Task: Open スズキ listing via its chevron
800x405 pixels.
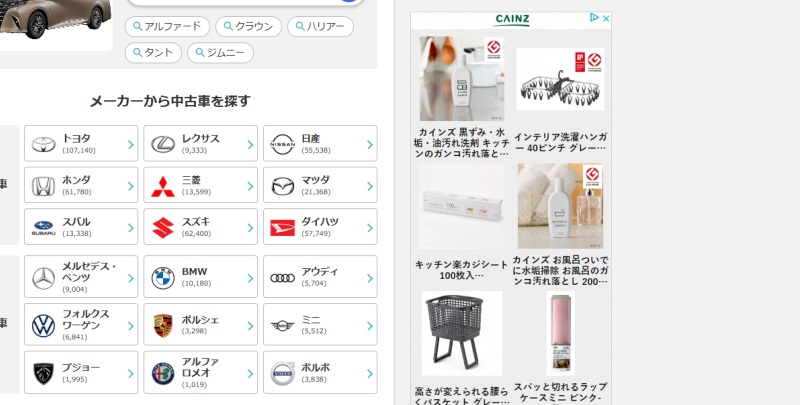Action: pos(251,228)
